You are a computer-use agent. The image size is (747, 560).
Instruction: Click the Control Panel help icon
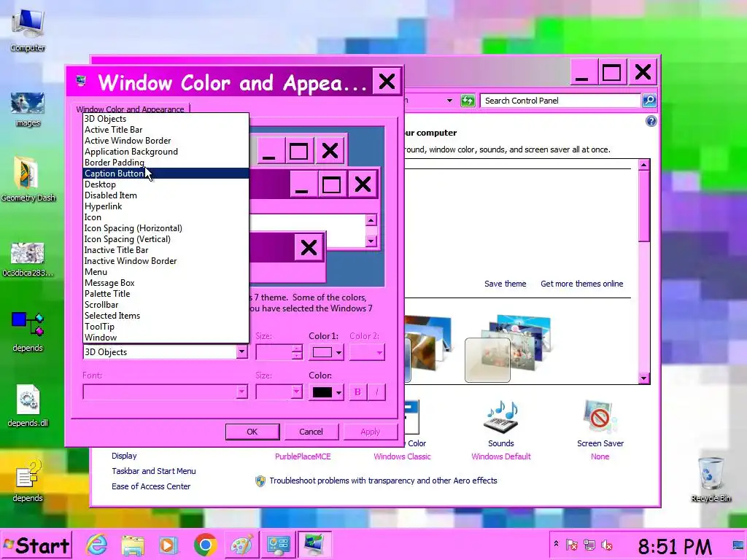click(x=651, y=121)
